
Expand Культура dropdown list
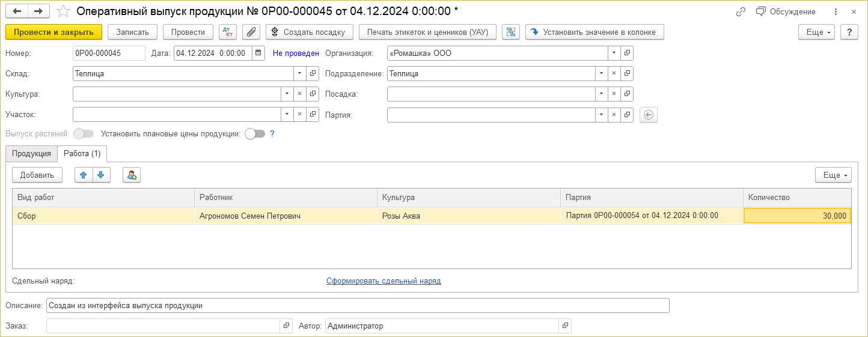tap(286, 94)
